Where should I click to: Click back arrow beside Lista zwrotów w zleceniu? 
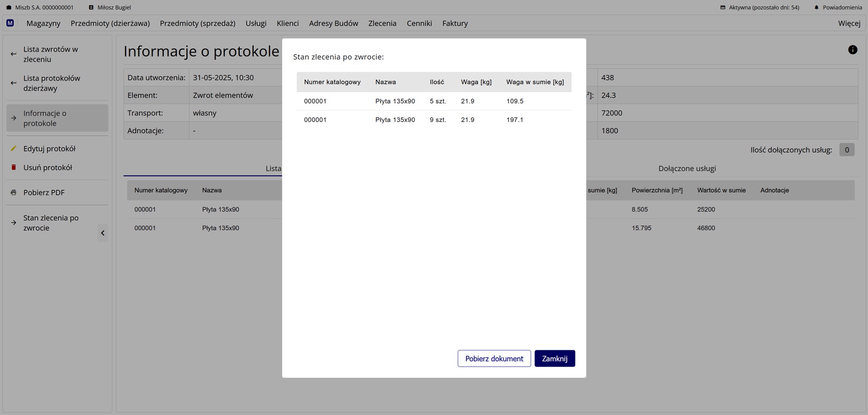tap(14, 54)
